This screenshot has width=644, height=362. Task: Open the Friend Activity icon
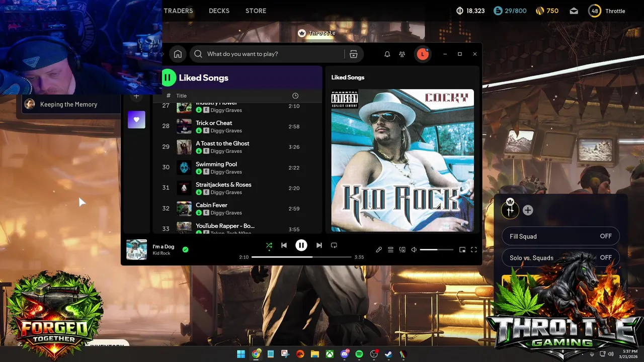pos(402,54)
